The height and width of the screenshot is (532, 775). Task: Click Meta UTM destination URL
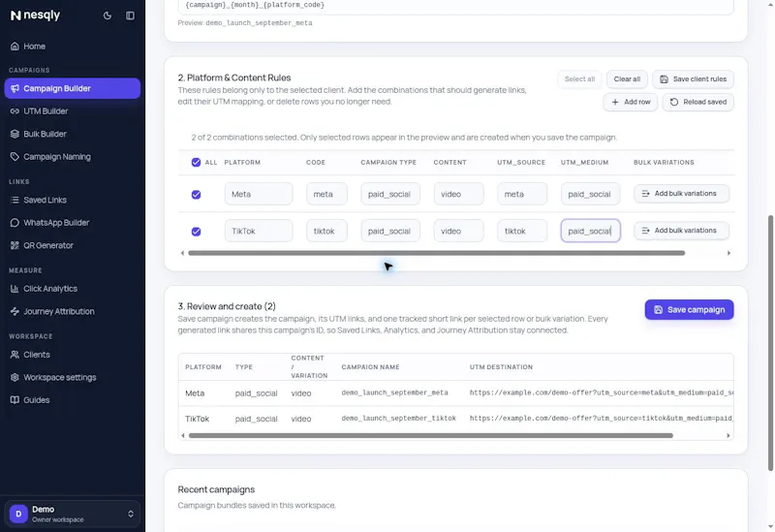click(601, 392)
